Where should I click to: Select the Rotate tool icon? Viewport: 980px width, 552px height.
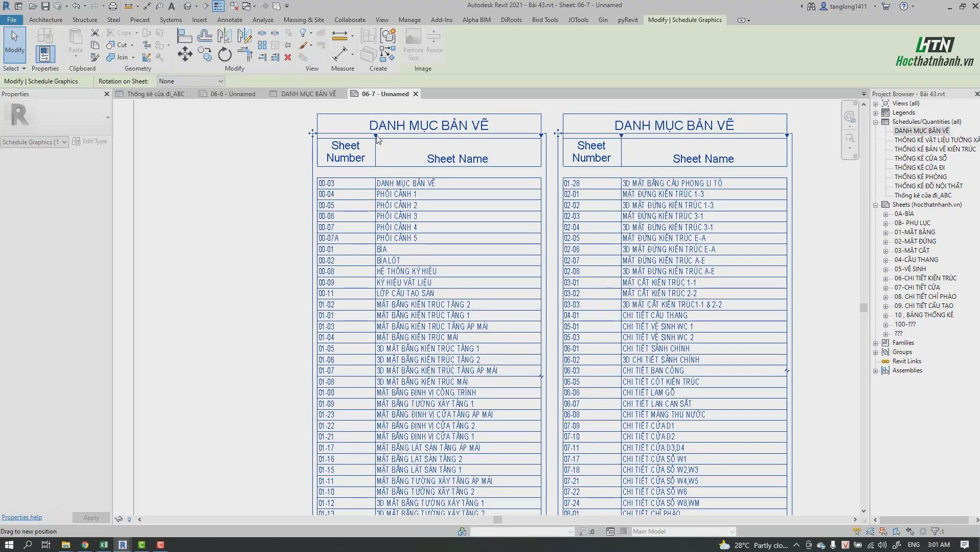click(224, 54)
